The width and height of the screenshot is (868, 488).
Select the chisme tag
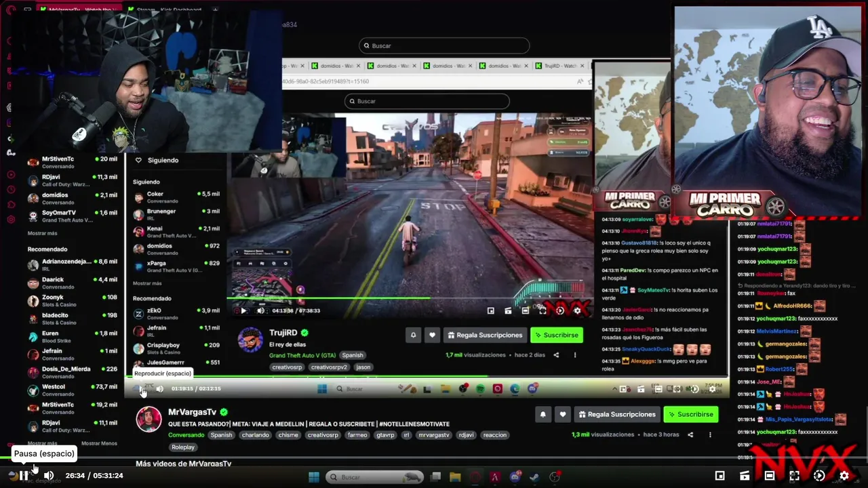pyautogui.click(x=288, y=435)
